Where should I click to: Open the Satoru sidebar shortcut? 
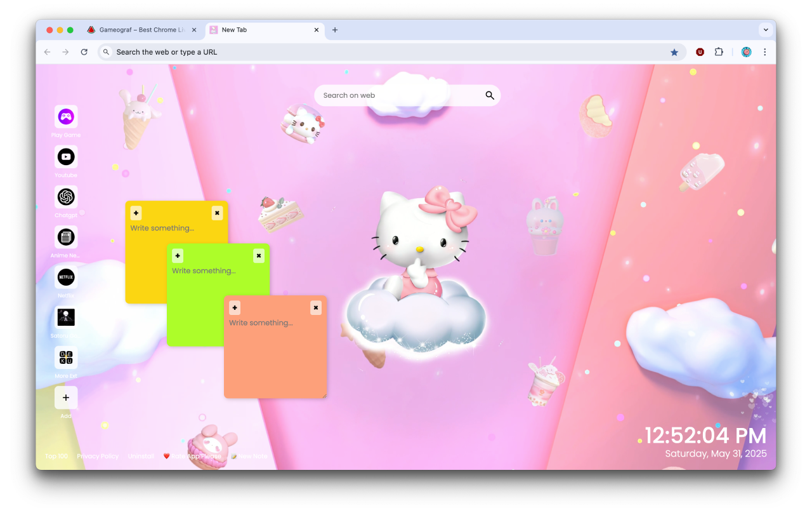66,317
